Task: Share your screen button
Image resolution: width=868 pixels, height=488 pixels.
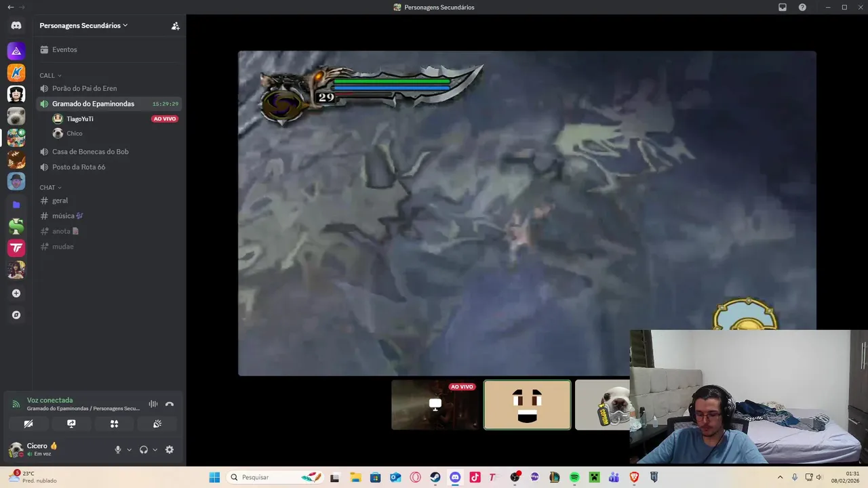Action: (x=71, y=424)
